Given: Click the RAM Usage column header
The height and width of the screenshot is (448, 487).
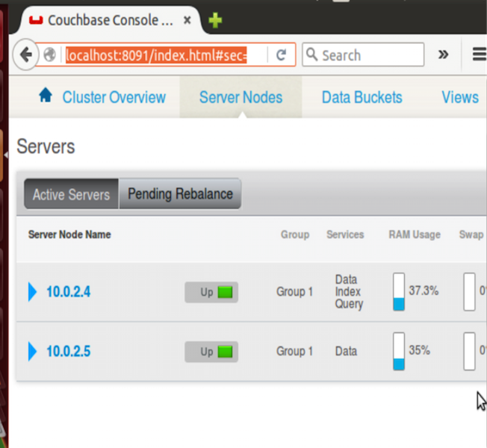Looking at the screenshot, I should [x=415, y=234].
